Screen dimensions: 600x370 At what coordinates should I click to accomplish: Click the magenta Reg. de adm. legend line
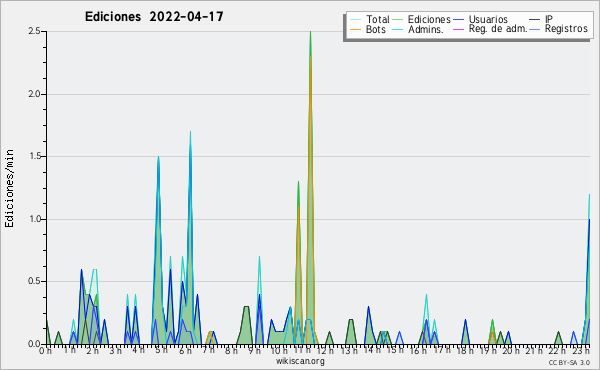click(x=458, y=29)
